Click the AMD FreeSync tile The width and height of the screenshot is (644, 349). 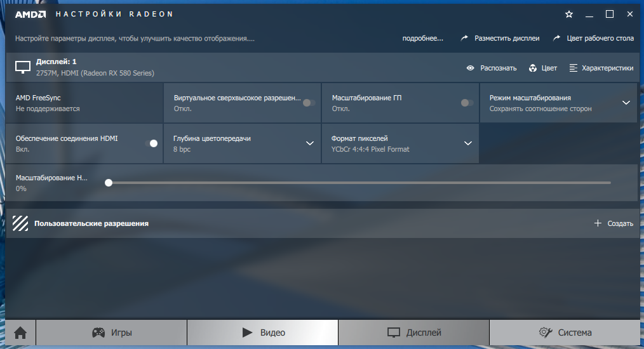tap(84, 103)
